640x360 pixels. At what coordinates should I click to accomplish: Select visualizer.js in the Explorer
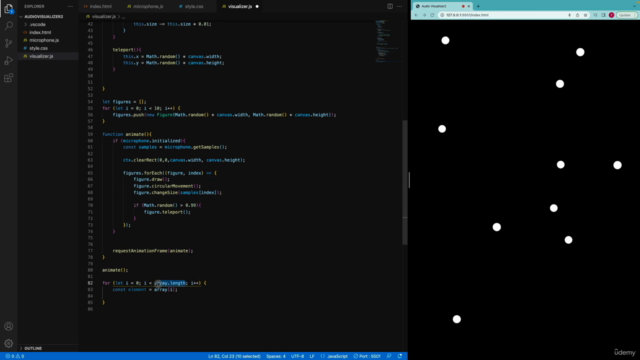[x=41, y=56]
